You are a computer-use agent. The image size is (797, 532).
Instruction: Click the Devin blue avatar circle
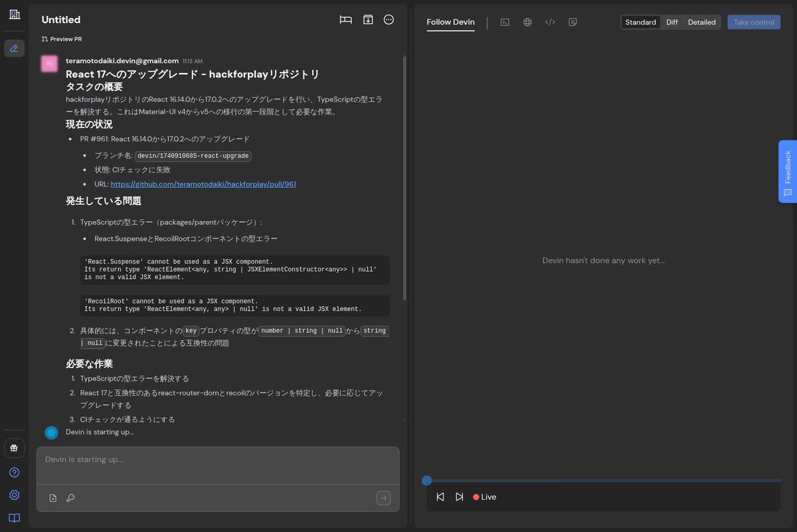(x=51, y=432)
